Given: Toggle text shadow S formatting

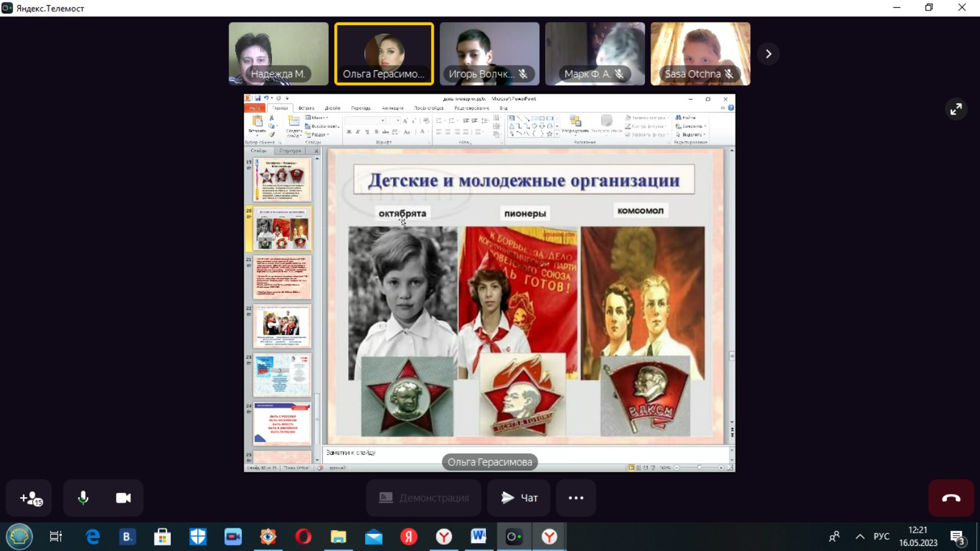Looking at the screenshot, I should coord(376,132).
